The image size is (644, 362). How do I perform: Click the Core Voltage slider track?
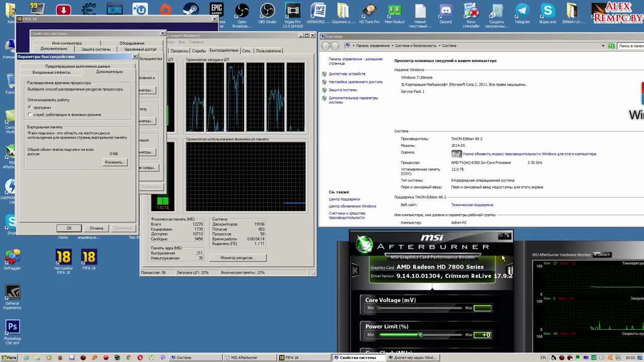pos(421,308)
